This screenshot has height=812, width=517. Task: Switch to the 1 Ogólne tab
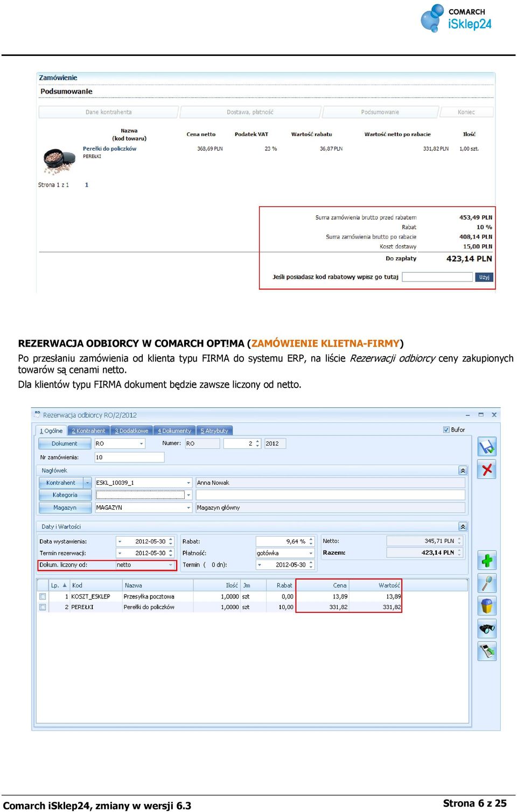point(52,430)
